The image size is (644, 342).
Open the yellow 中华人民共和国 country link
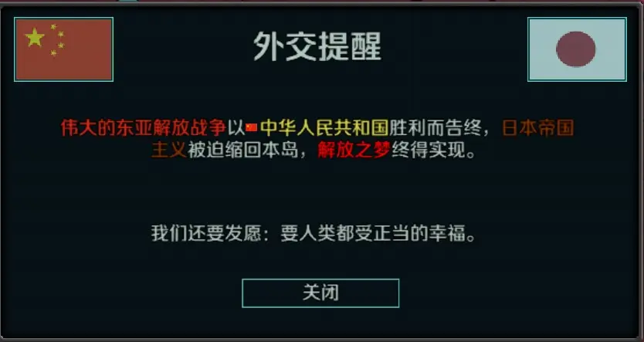point(324,128)
